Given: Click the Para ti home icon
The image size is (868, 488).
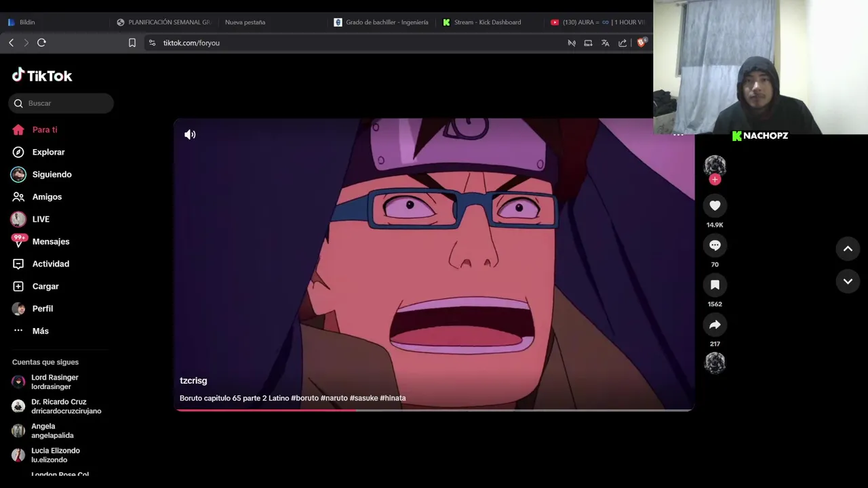Looking at the screenshot, I should 18,129.
